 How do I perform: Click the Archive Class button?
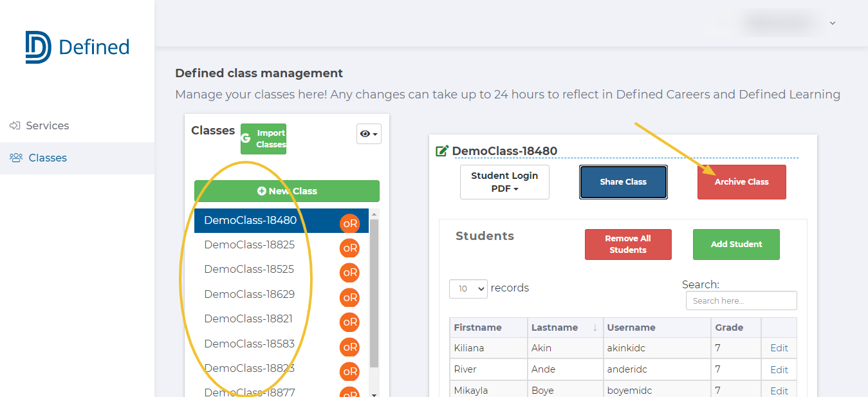(742, 182)
